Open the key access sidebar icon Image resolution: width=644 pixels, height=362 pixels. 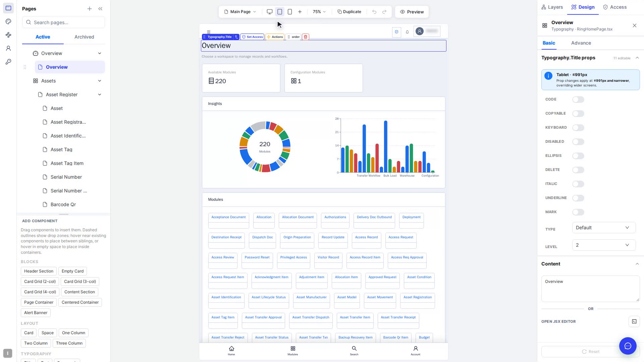click(8, 62)
